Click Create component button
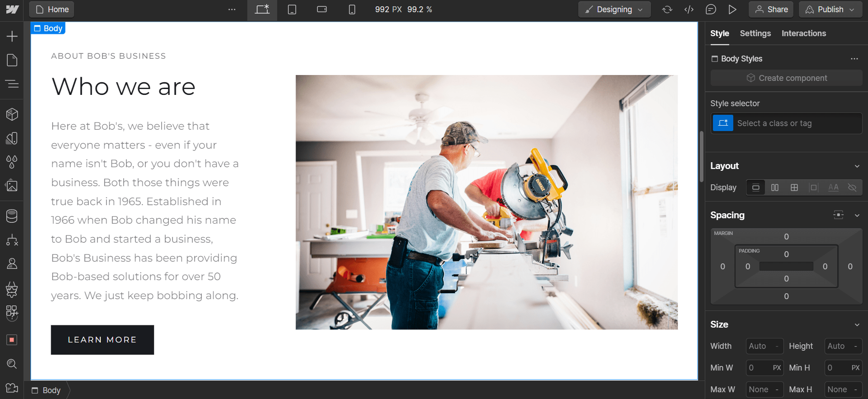The image size is (868, 399). tap(786, 78)
